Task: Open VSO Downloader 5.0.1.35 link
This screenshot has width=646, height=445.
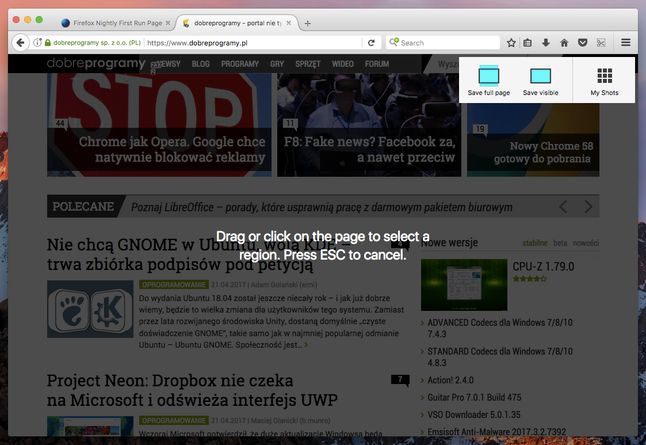Action: 474,415
